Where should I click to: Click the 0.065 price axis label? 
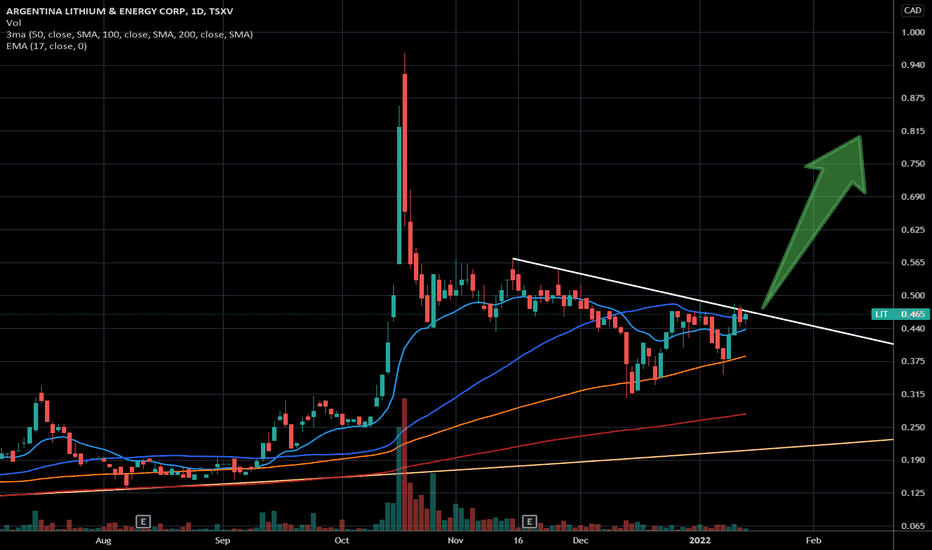[x=913, y=526]
